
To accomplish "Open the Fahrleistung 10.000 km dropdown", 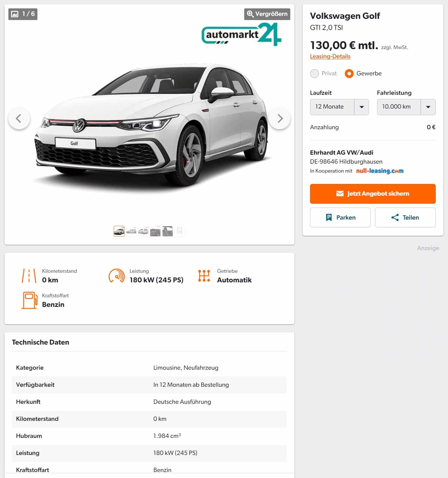I will pyautogui.click(x=406, y=107).
